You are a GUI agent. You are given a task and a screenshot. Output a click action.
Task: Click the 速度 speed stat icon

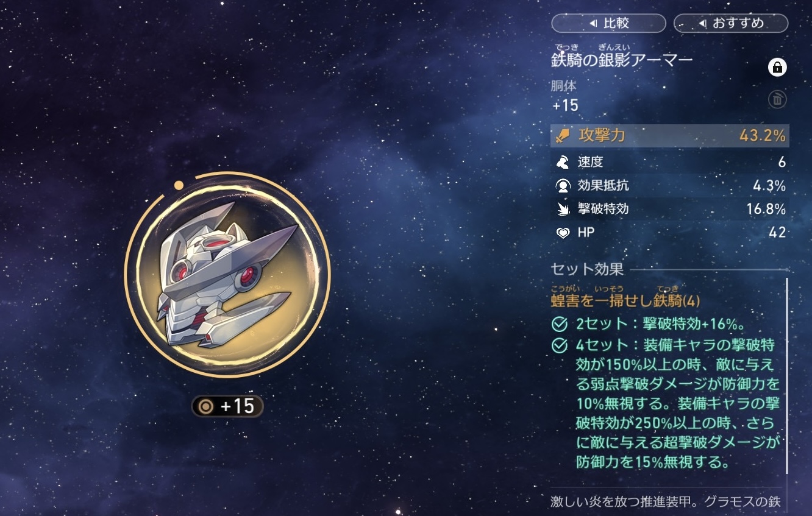pyautogui.click(x=563, y=162)
